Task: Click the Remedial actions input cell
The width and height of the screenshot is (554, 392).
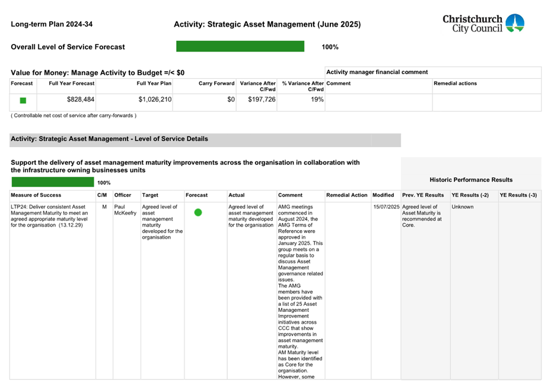Action: coord(487,100)
